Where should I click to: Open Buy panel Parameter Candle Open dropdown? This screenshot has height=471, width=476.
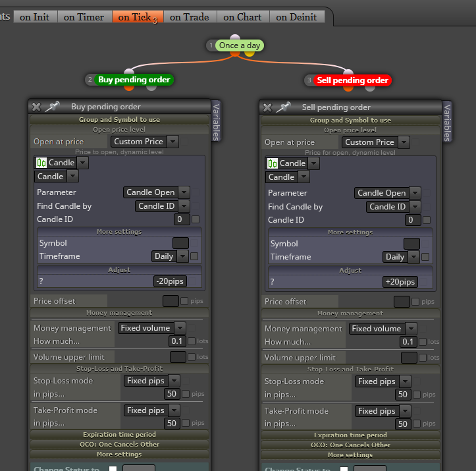pos(156,192)
